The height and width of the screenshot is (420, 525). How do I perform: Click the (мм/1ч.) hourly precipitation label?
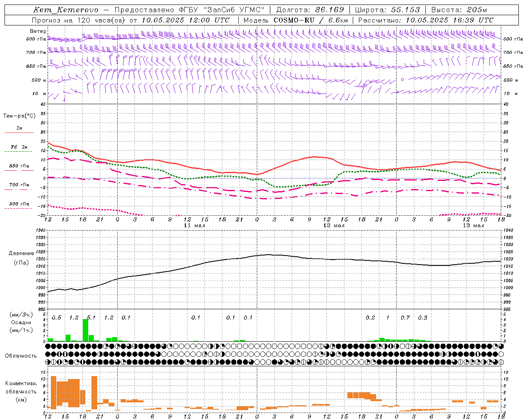click(x=21, y=330)
